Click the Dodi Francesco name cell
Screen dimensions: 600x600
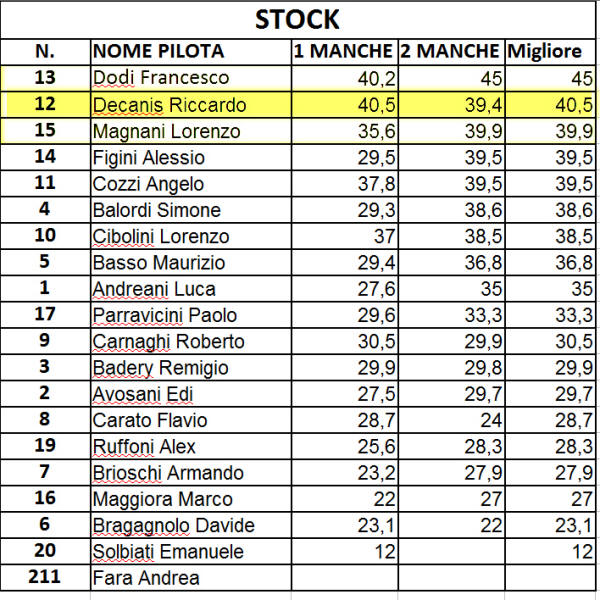190,78
